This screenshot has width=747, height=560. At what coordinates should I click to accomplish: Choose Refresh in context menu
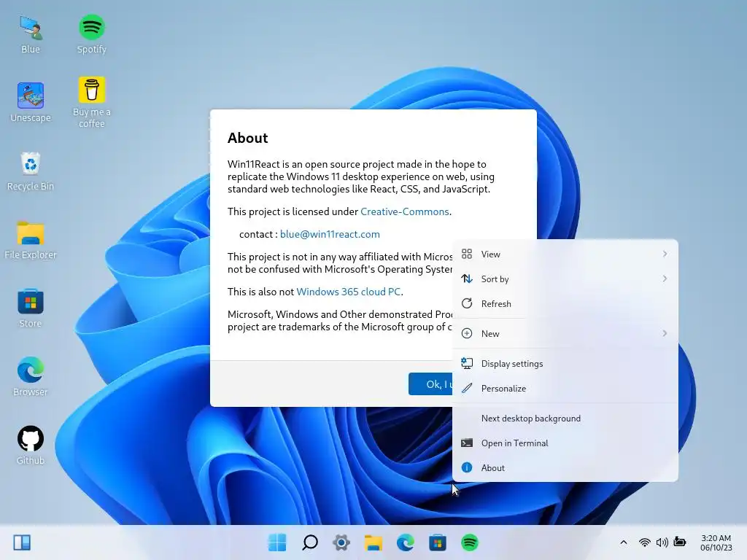pos(565,304)
